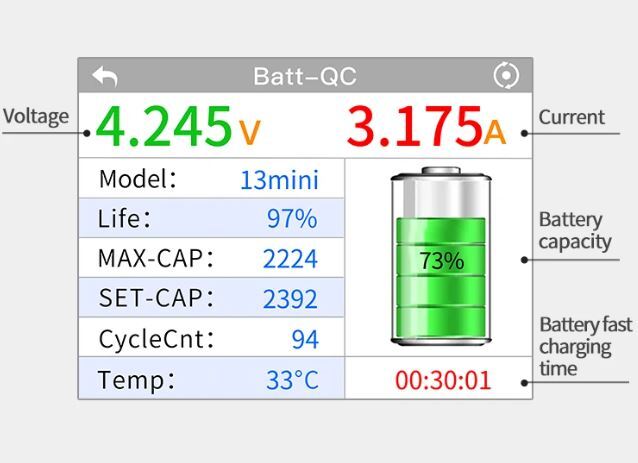Select the CycleCnt 94 row

tap(211, 338)
